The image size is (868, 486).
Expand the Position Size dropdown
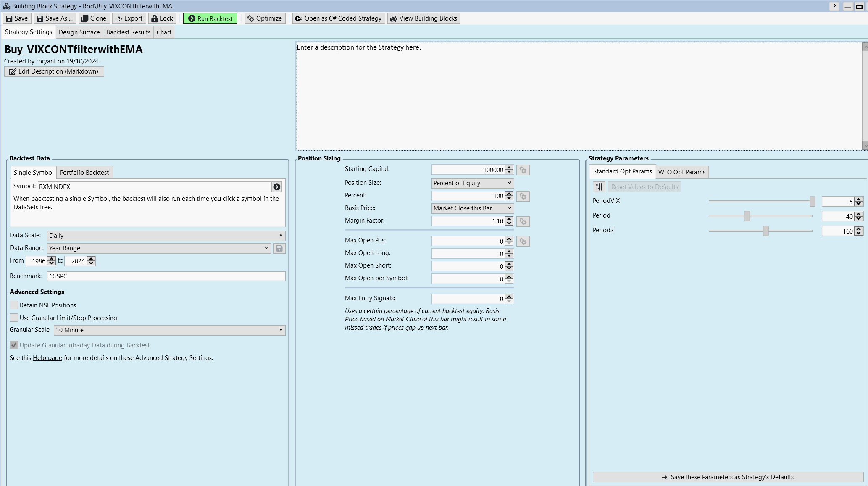tap(472, 183)
